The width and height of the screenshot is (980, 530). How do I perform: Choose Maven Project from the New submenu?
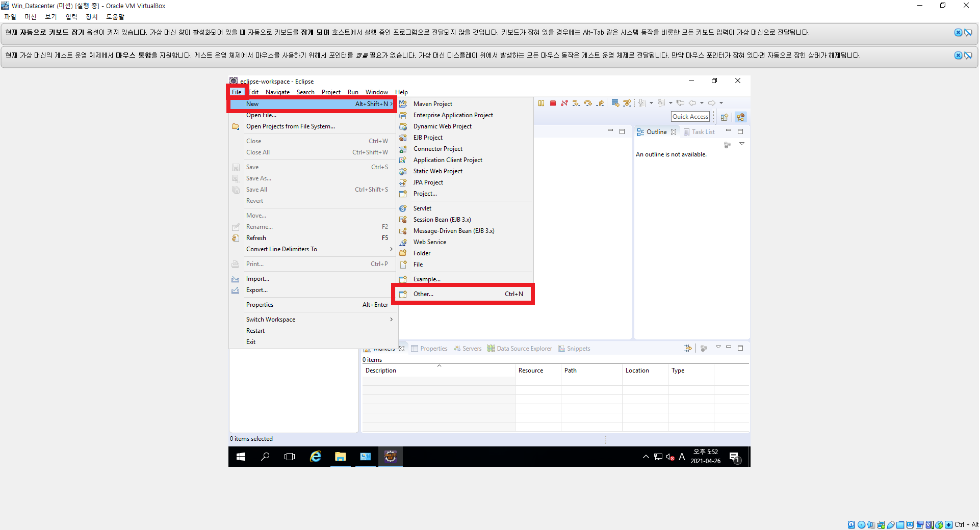(465, 104)
